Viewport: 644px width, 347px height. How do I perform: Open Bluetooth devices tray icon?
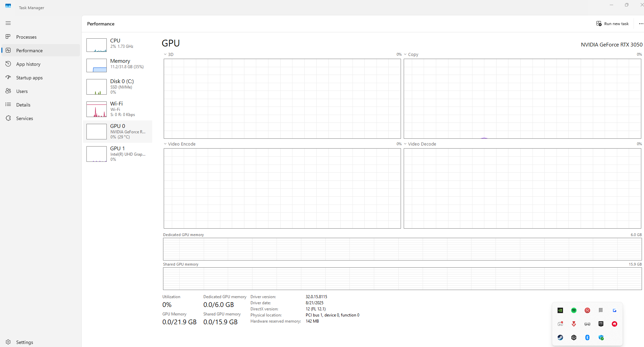pyautogui.click(x=587, y=338)
